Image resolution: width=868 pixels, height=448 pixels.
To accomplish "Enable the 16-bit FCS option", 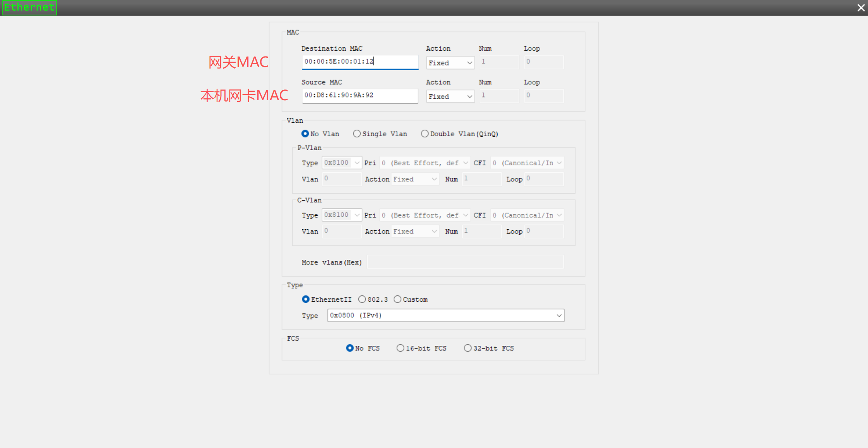I will click(x=401, y=348).
